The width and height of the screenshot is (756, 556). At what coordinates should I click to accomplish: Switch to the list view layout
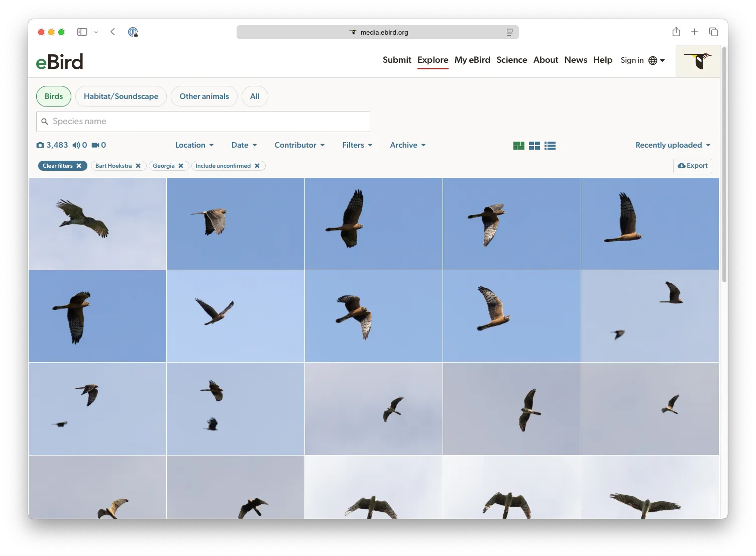[550, 145]
